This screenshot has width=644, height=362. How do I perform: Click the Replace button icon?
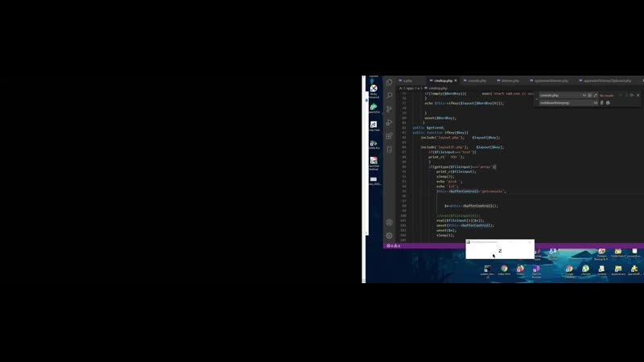pyautogui.click(x=602, y=103)
